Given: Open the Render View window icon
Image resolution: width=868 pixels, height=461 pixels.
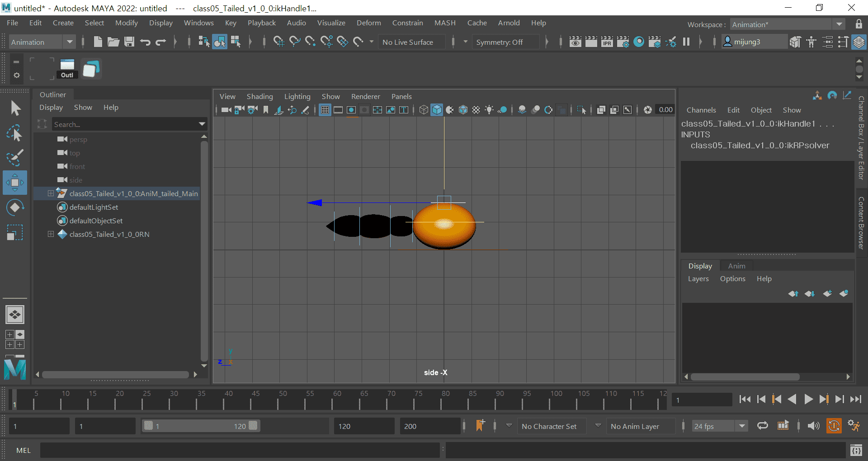Looking at the screenshot, I should point(576,42).
